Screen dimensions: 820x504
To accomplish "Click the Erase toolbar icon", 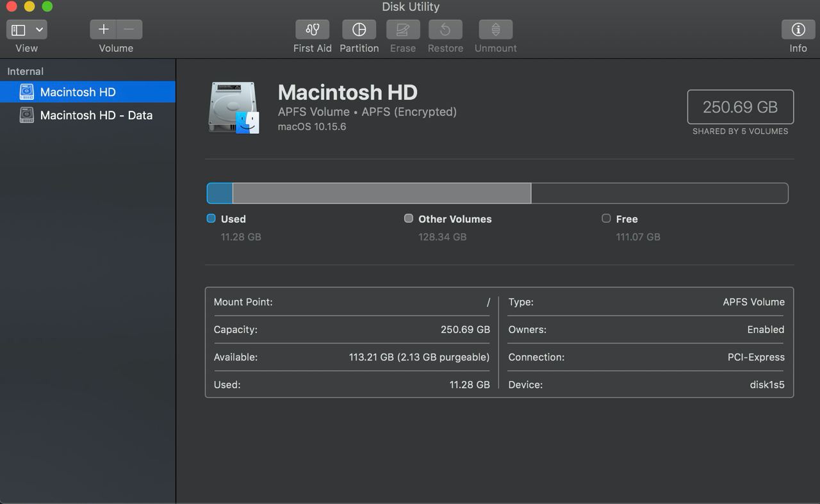I will tap(403, 29).
